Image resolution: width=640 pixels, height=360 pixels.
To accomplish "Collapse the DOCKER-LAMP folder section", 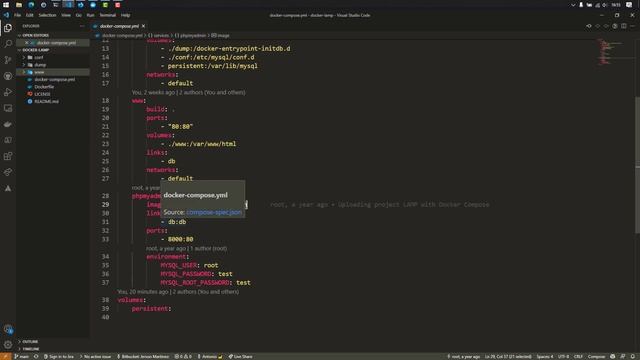I will [x=35, y=50].
